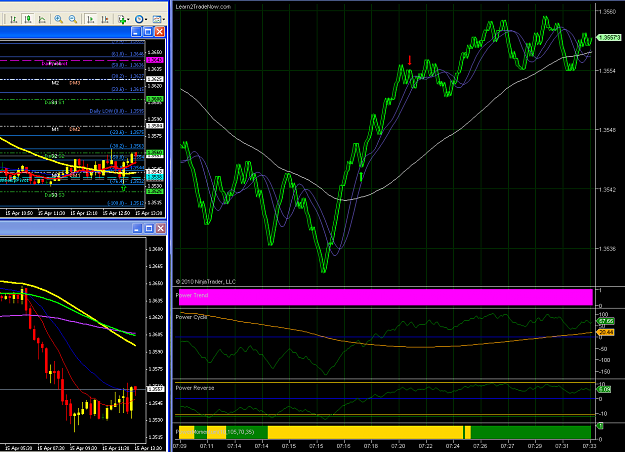
Task: Click the Power Cycle panel label
Action: click(x=191, y=317)
